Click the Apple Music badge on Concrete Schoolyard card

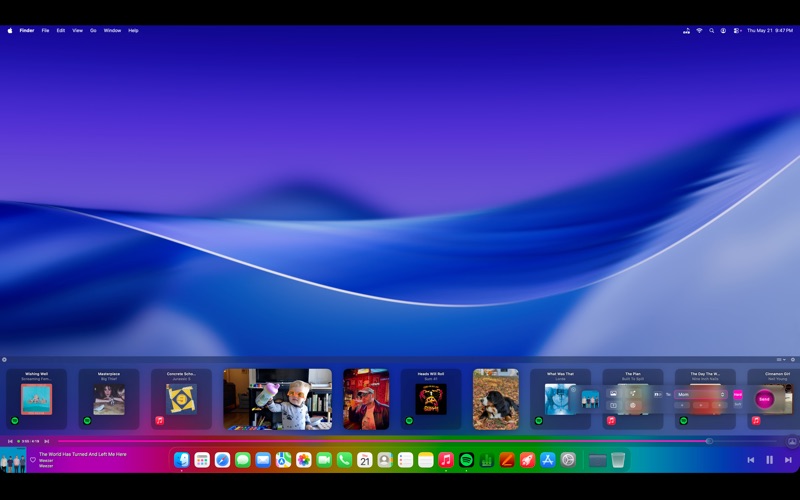point(160,421)
